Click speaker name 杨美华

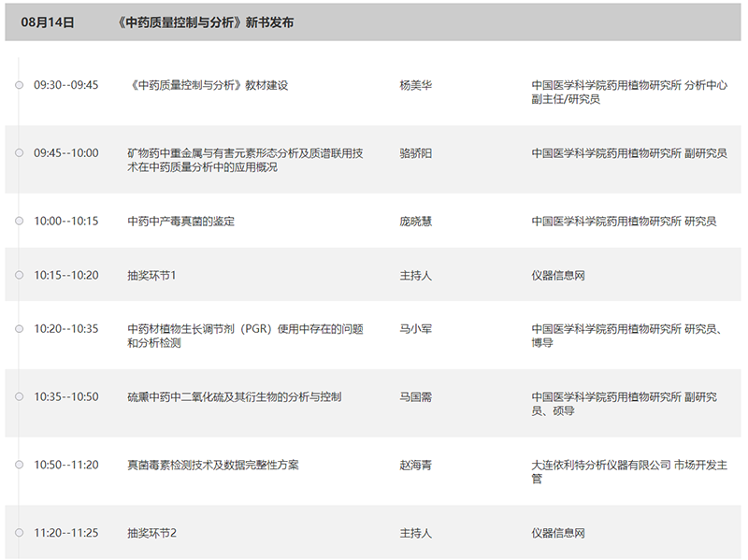coord(416,85)
